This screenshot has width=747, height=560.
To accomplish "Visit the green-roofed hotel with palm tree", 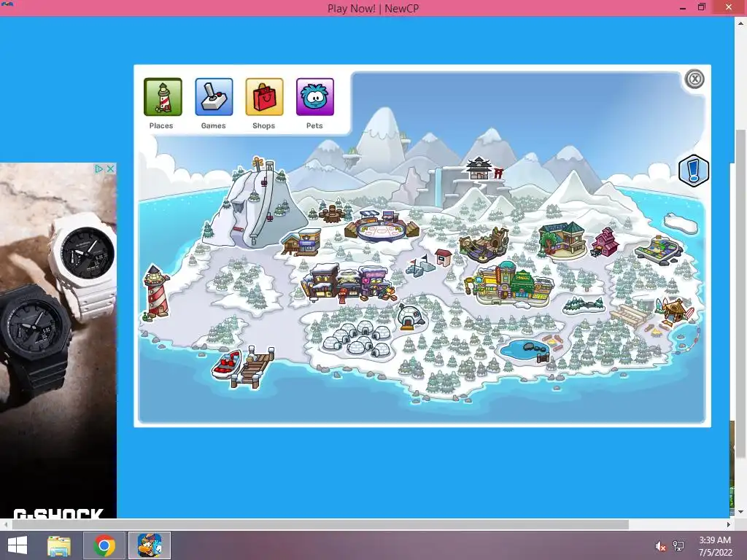I will point(562,239).
